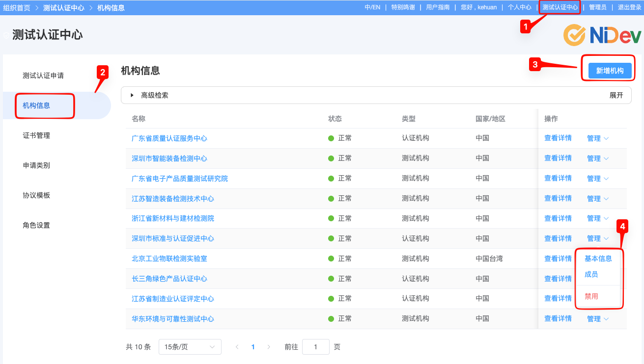Open 特别鸣谢 in the top bar
Screen dimensions: 644x364
[403, 7]
